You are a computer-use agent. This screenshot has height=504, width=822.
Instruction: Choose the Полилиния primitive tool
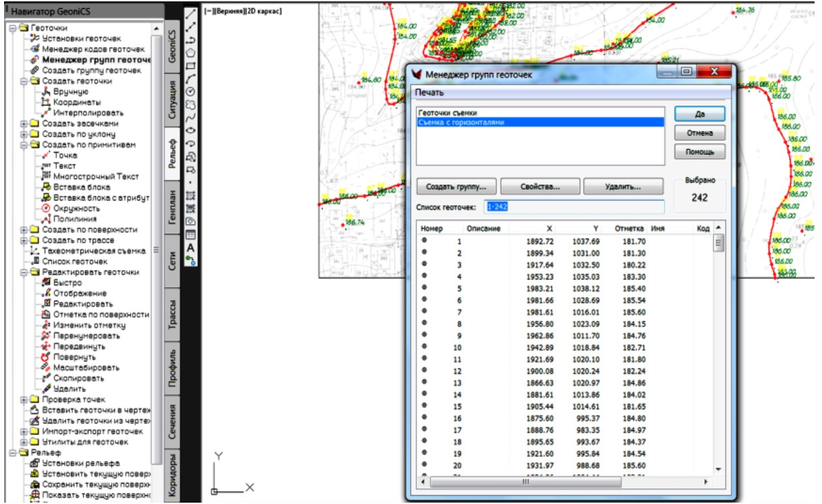click(x=74, y=219)
